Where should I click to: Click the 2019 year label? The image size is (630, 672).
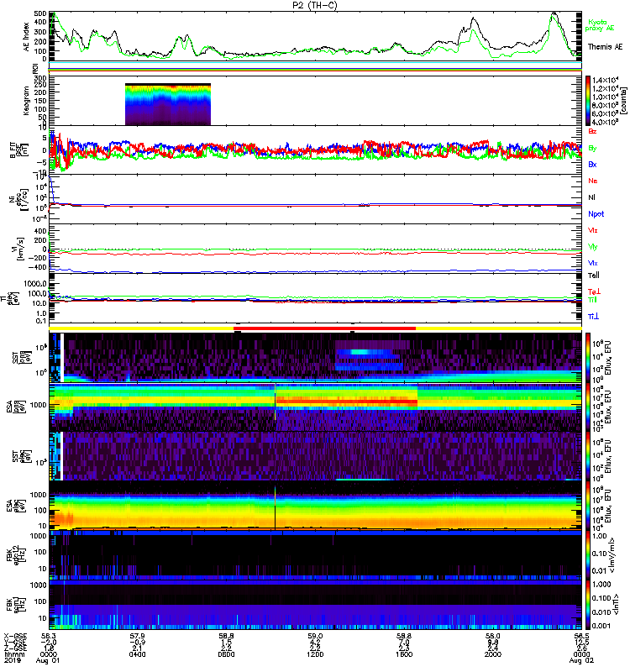[x=12, y=660]
